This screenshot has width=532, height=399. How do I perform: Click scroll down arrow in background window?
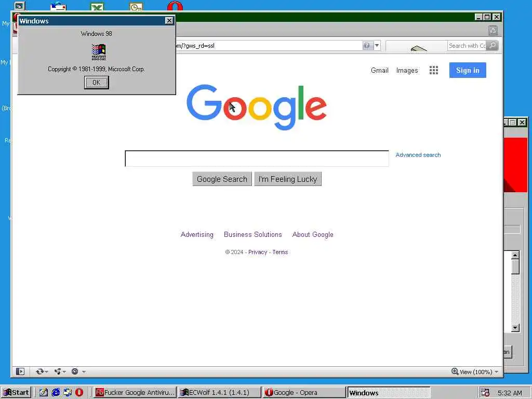tap(515, 328)
